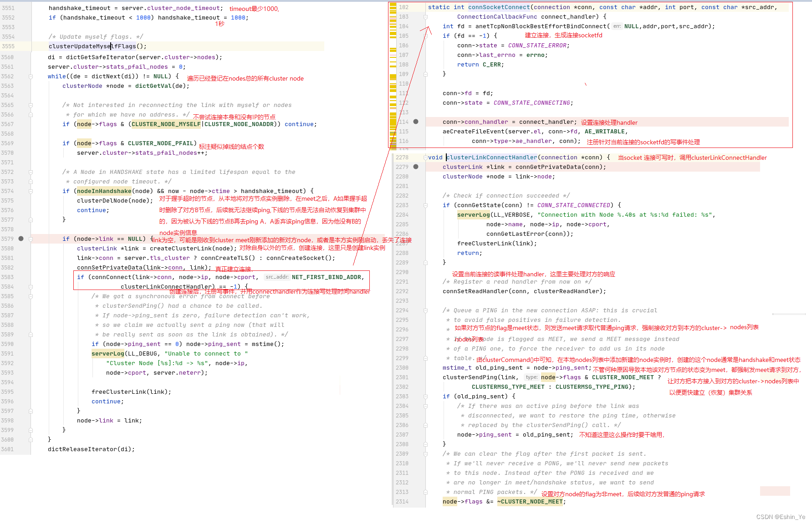Fold the comment block starting at line 3565

[31, 105]
